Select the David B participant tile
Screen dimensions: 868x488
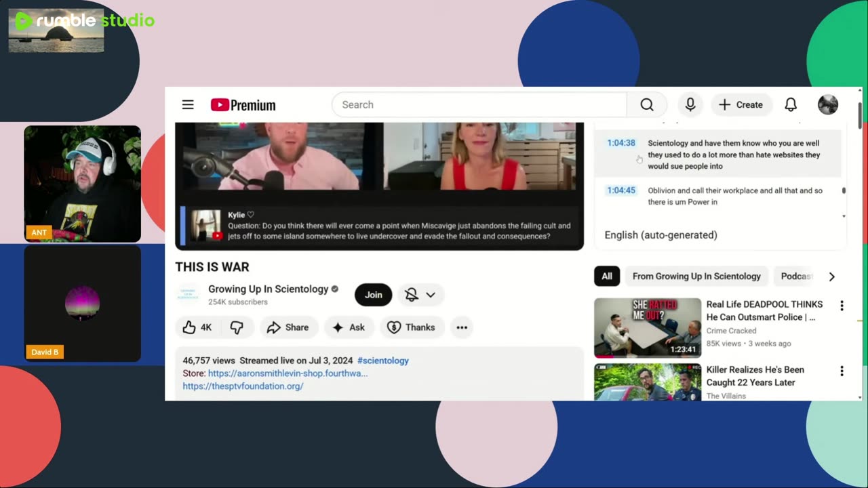tap(83, 304)
